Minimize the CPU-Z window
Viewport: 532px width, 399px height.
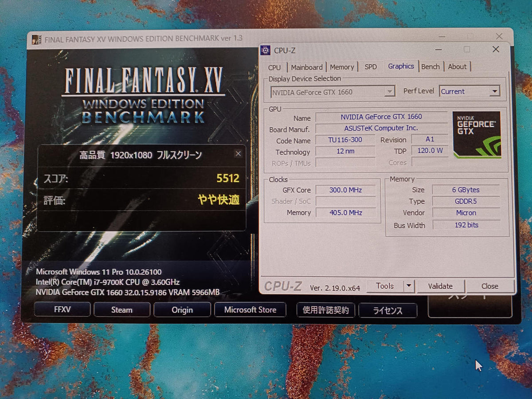pos(438,50)
